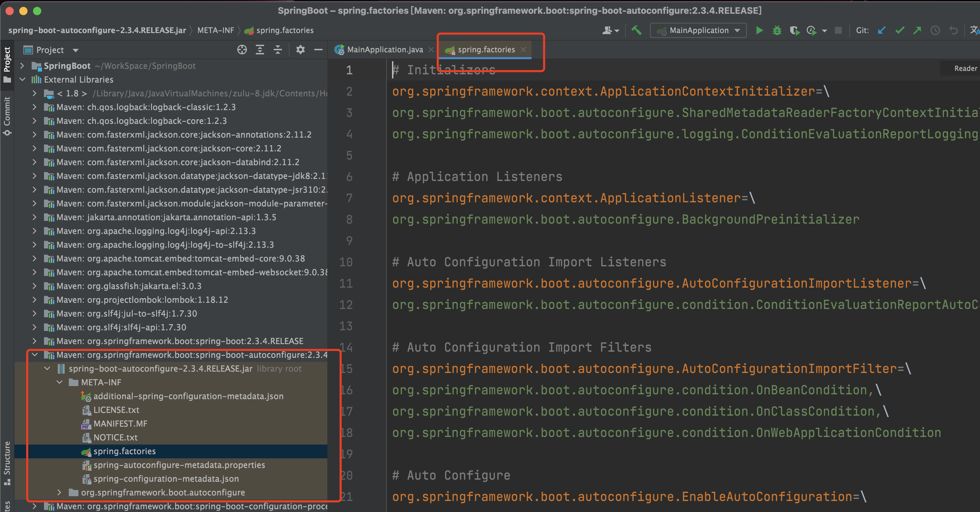The height and width of the screenshot is (512, 980).
Task: Expand the org.springframework.boot.autoconfigure package
Action: point(59,492)
